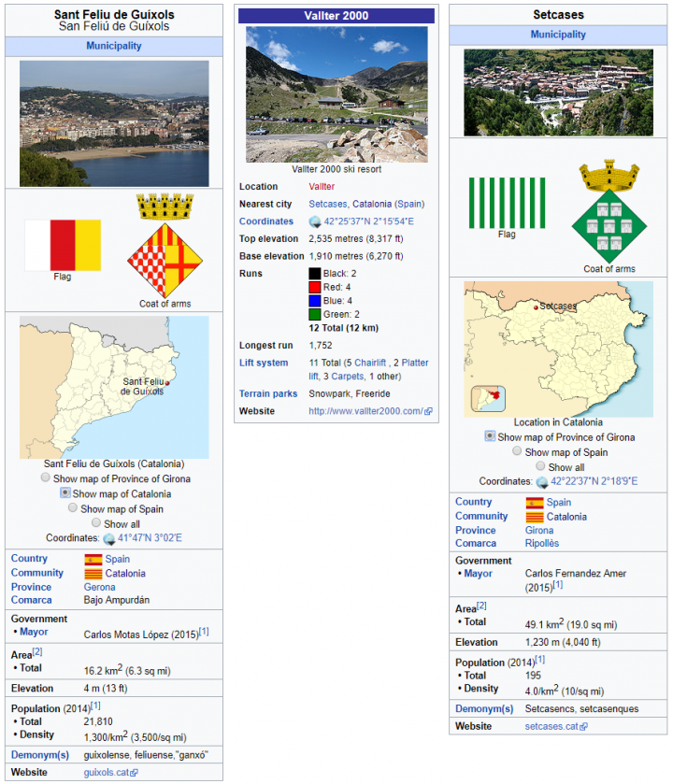Open Vallter 2000 ski resort photo

click(x=336, y=94)
